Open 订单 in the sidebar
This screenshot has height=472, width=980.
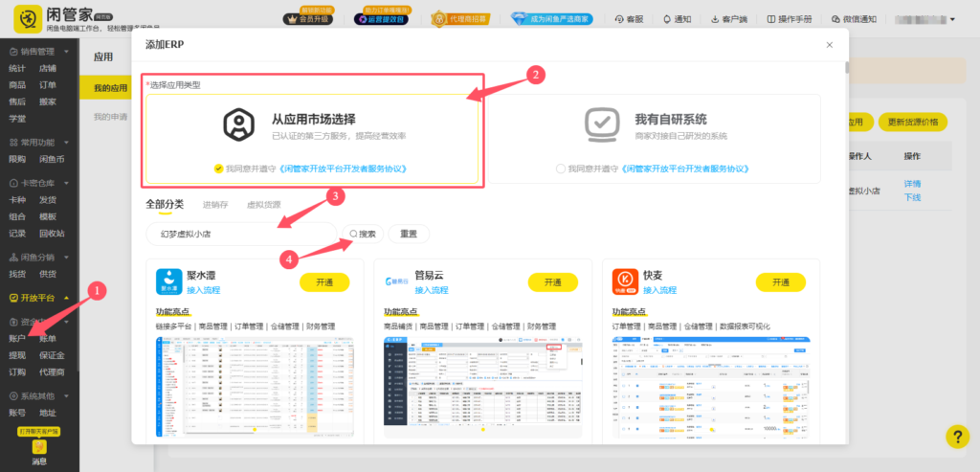48,85
